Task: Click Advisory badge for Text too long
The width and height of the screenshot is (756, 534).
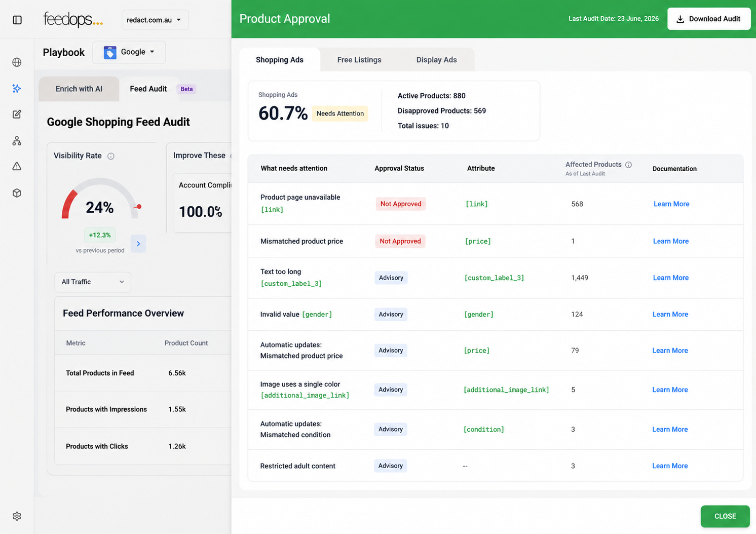Action: click(391, 278)
